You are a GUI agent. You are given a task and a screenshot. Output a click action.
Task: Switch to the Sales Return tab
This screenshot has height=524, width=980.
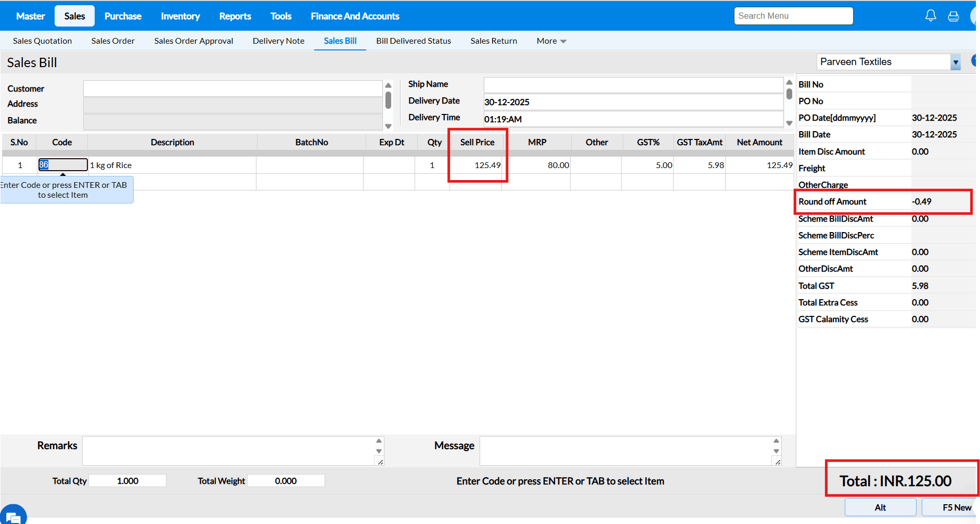point(493,41)
